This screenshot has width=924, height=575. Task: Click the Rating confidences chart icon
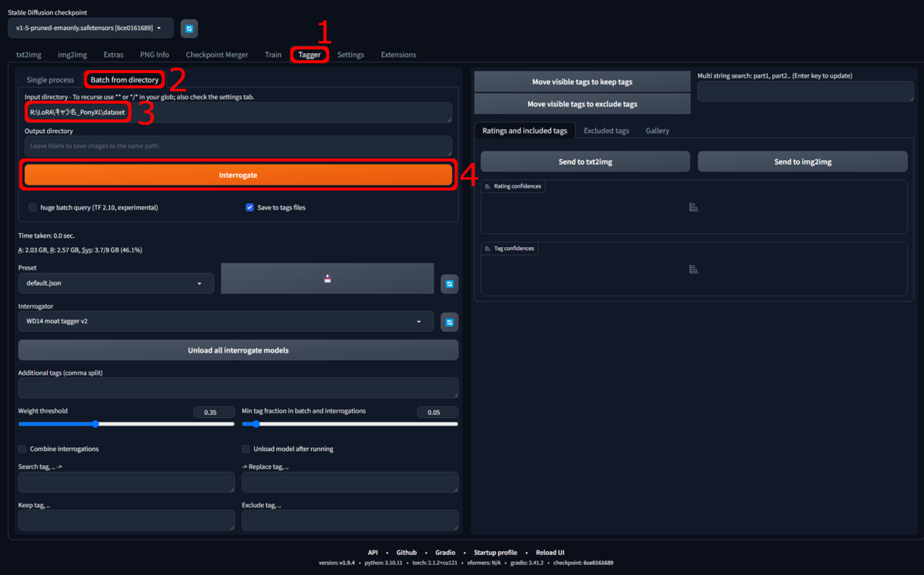click(x=693, y=207)
